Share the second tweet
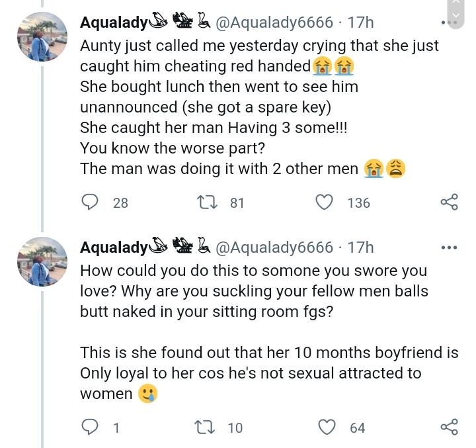476x448 pixels. pyautogui.click(x=449, y=427)
